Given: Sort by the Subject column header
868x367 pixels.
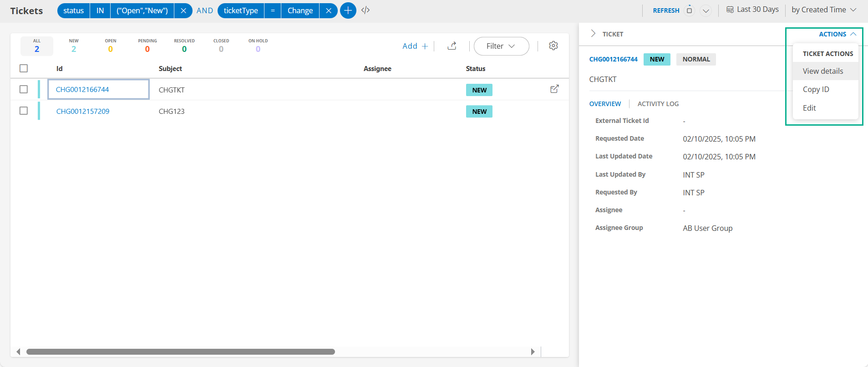Looking at the screenshot, I should pyautogui.click(x=170, y=69).
